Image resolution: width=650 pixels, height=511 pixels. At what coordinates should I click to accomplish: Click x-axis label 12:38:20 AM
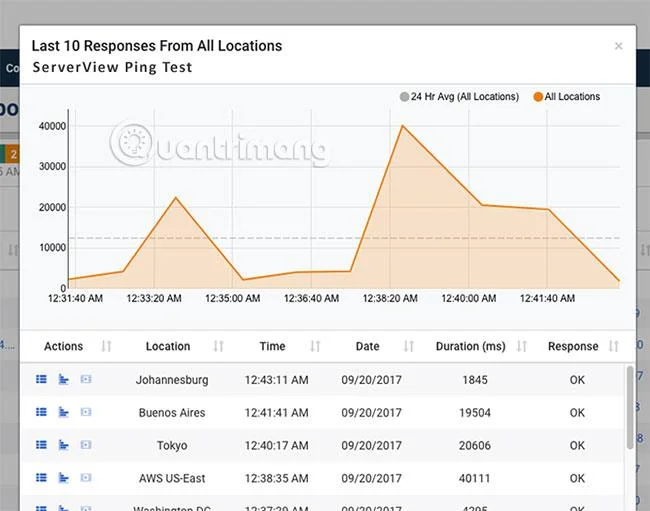pyautogui.click(x=390, y=298)
